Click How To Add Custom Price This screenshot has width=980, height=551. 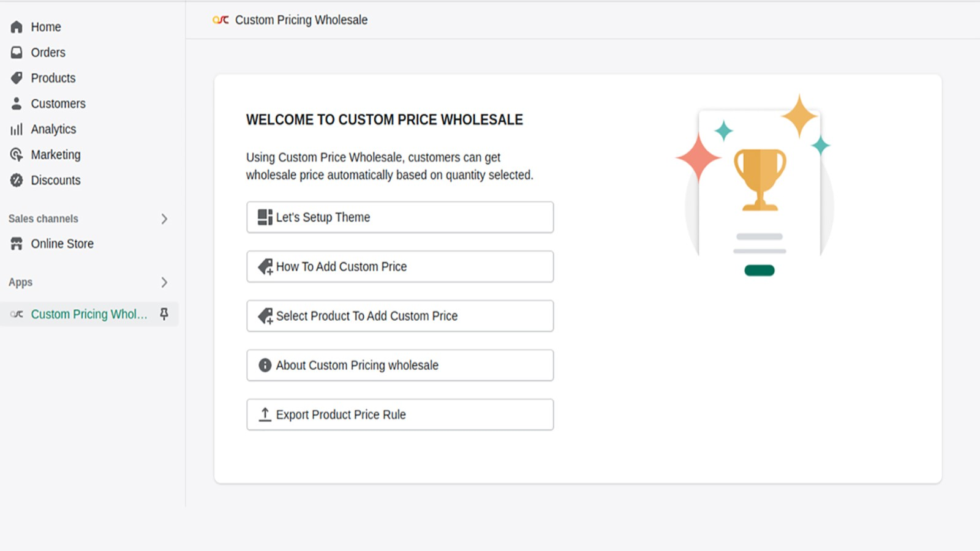tap(400, 267)
